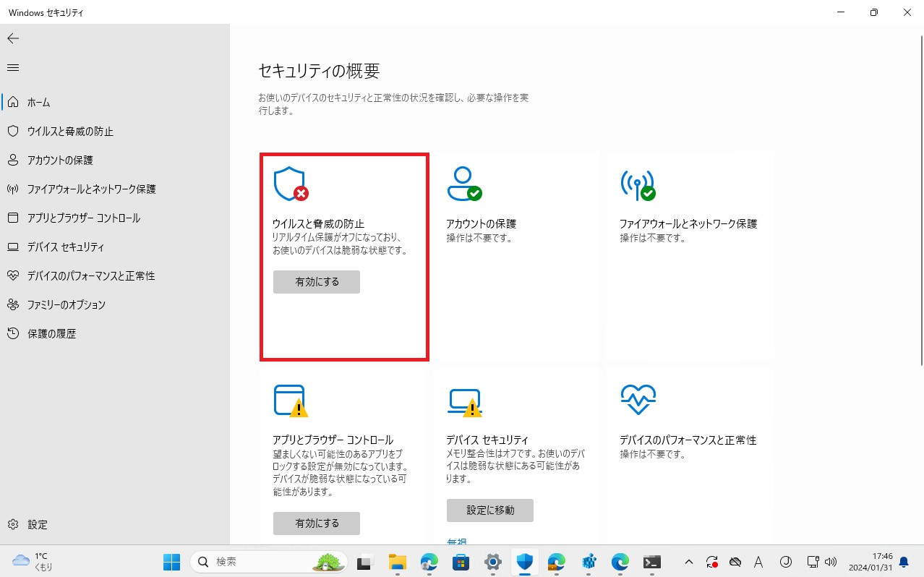Click the device health heart icon

click(x=638, y=399)
